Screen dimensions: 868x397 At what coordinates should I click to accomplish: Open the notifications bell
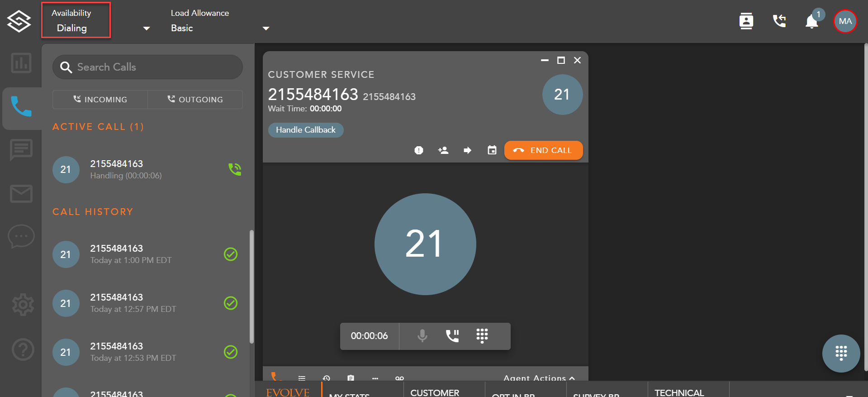pos(811,21)
